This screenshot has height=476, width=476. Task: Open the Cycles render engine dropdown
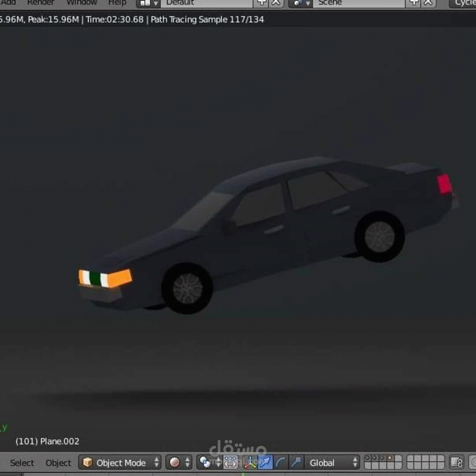point(463,3)
